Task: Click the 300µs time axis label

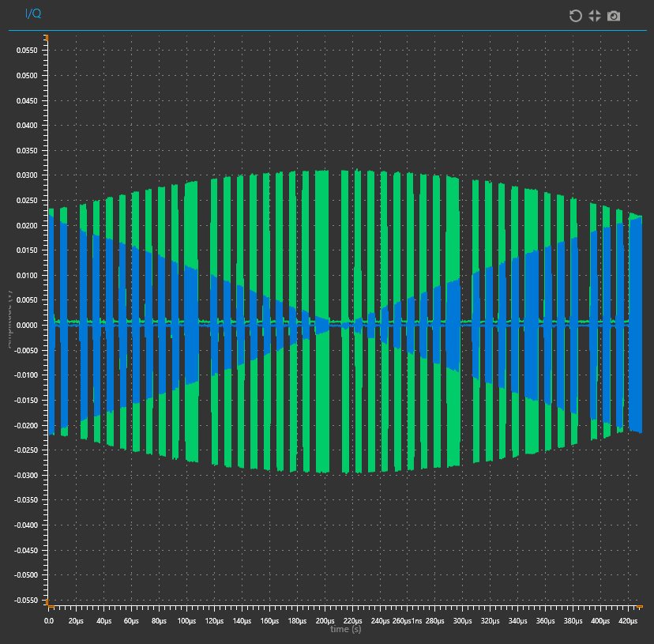Action: tap(463, 621)
